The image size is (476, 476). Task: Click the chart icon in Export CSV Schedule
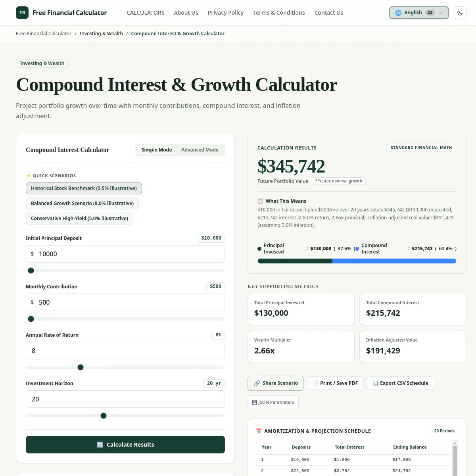click(x=376, y=383)
